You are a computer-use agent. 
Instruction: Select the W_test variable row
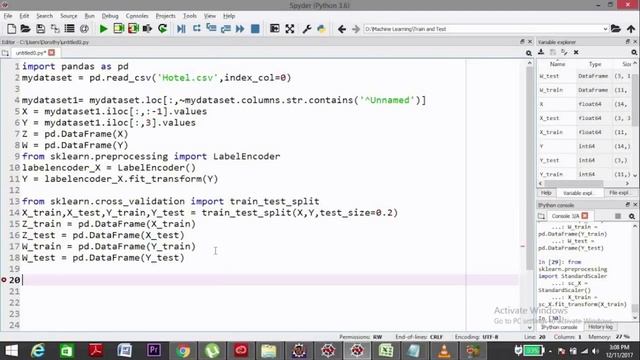click(x=585, y=76)
